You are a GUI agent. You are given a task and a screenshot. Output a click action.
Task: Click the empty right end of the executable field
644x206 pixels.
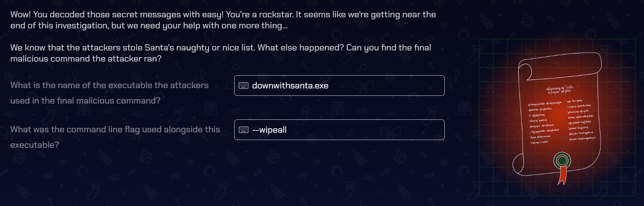point(405,85)
